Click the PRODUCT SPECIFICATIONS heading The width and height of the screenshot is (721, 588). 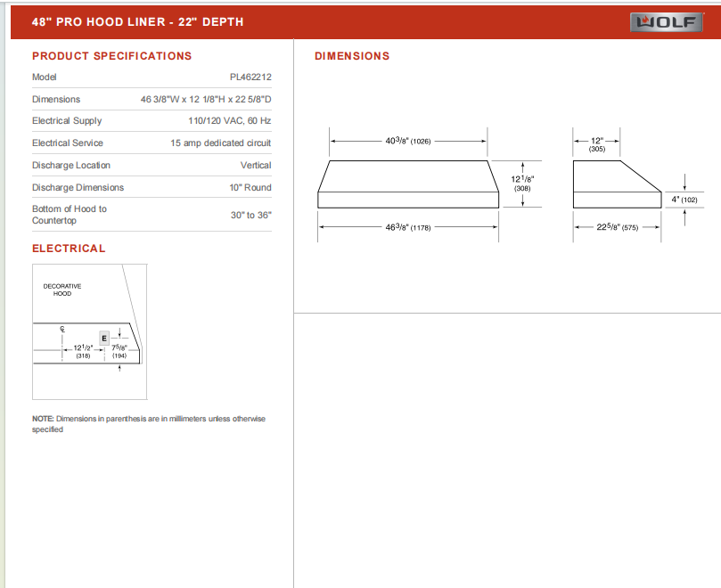pyautogui.click(x=111, y=56)
